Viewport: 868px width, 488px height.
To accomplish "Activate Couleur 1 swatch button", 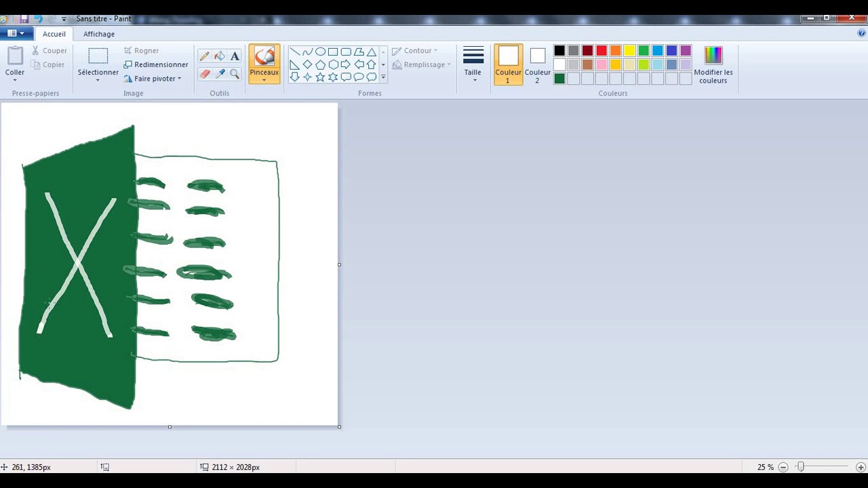I will (508, 65).
